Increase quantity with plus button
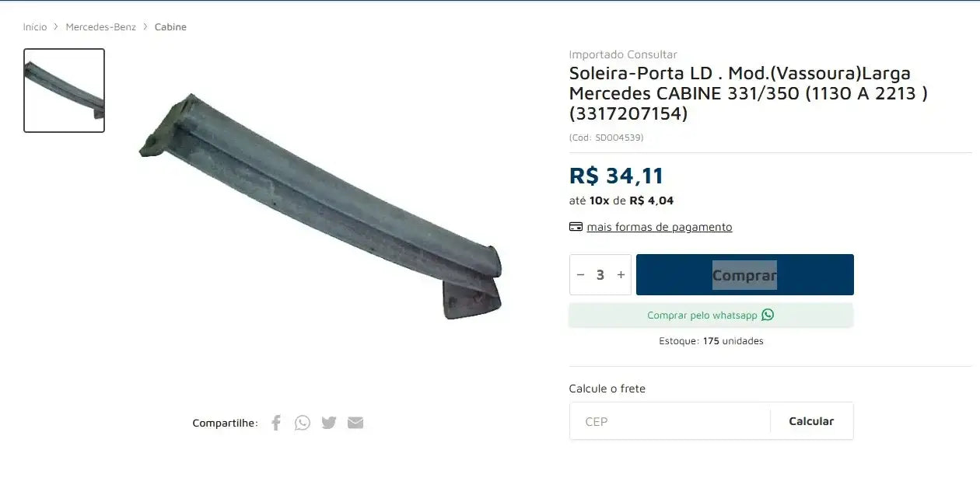Image resolution: width=980 pixels, height=488 pixels. pyautogui.click(x=621, y=274)
